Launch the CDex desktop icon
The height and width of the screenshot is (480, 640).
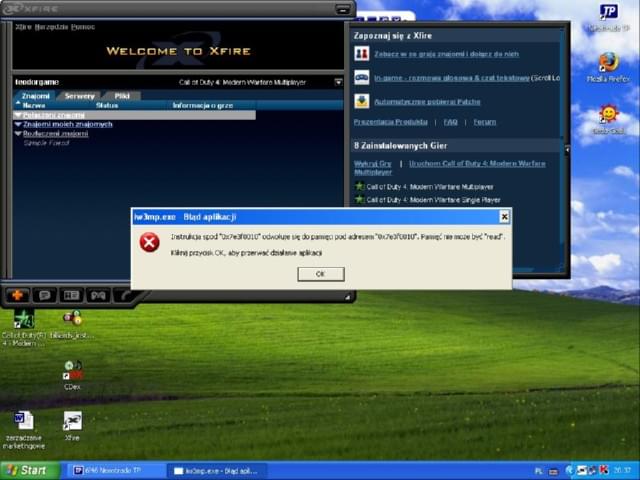coord(72,374)
